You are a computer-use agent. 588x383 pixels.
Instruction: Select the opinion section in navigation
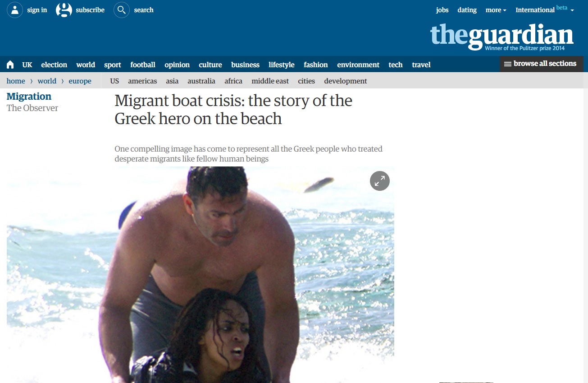tap(177, 65)
